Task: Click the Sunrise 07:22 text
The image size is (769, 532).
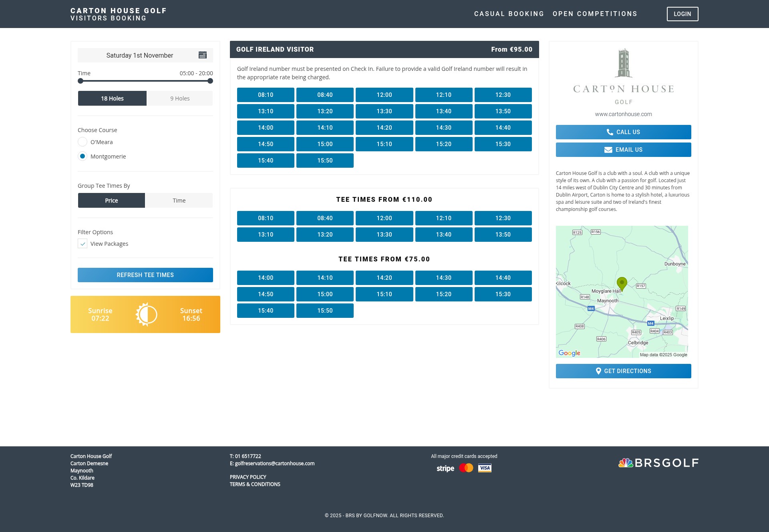Action: pos(100,315)
